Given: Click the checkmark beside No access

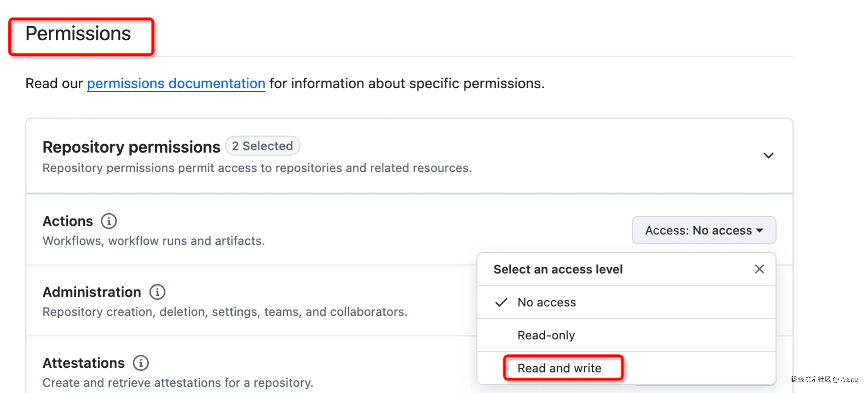Looking at the screenshot, I should [x=501, y=302].
